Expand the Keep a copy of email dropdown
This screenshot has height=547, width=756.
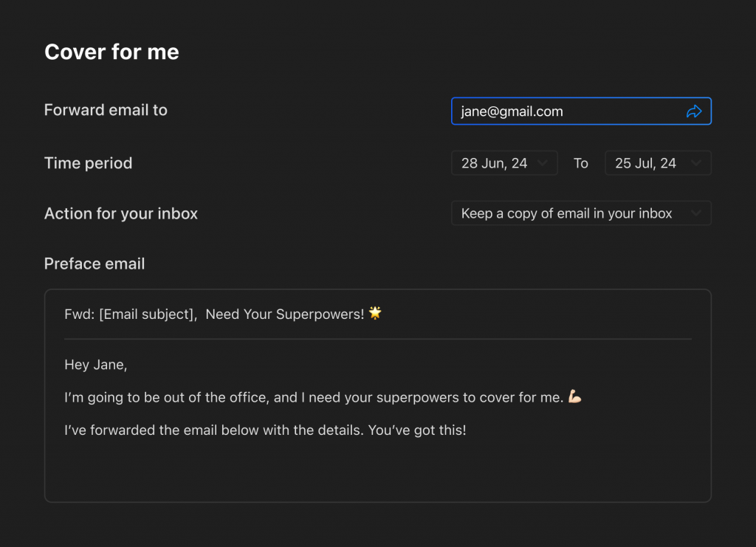coord(581,213)
